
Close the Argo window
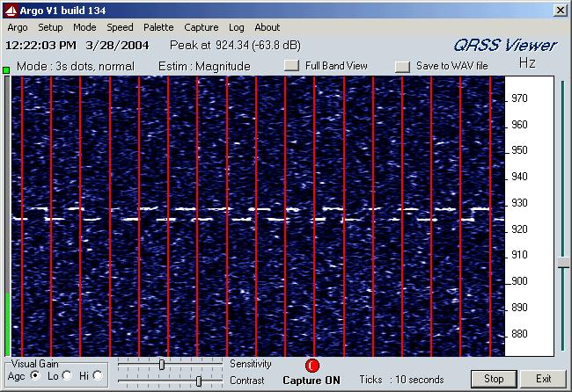560,10
